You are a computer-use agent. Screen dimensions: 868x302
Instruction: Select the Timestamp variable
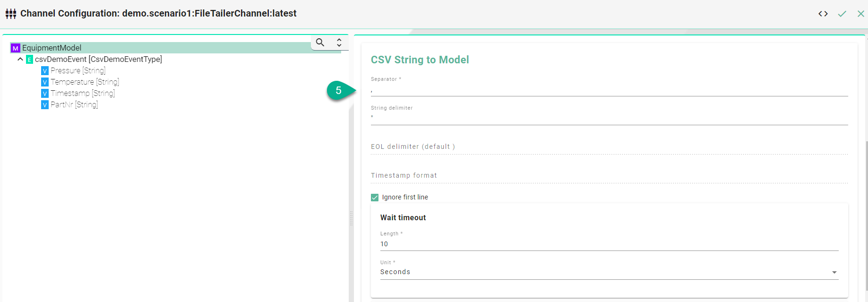(x=82, y=93)
